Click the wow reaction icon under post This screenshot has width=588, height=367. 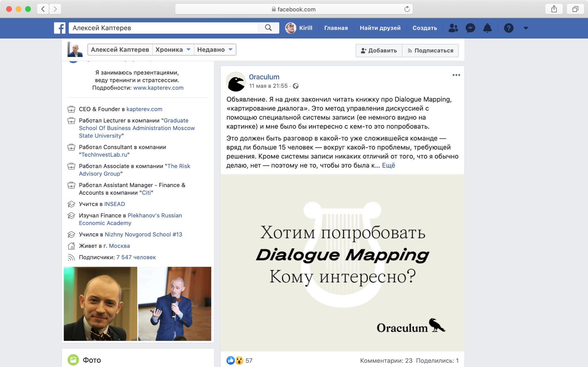[x=239, y=360]
